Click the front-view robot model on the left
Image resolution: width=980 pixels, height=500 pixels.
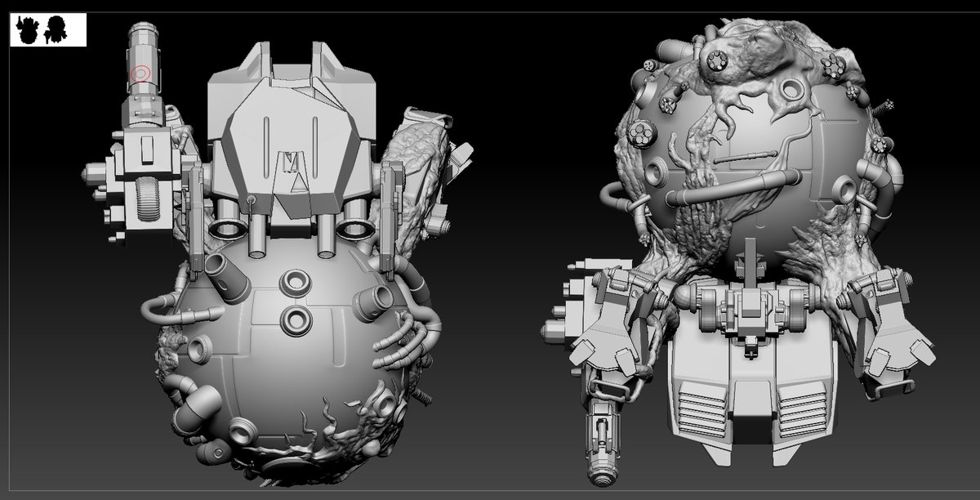278,253
